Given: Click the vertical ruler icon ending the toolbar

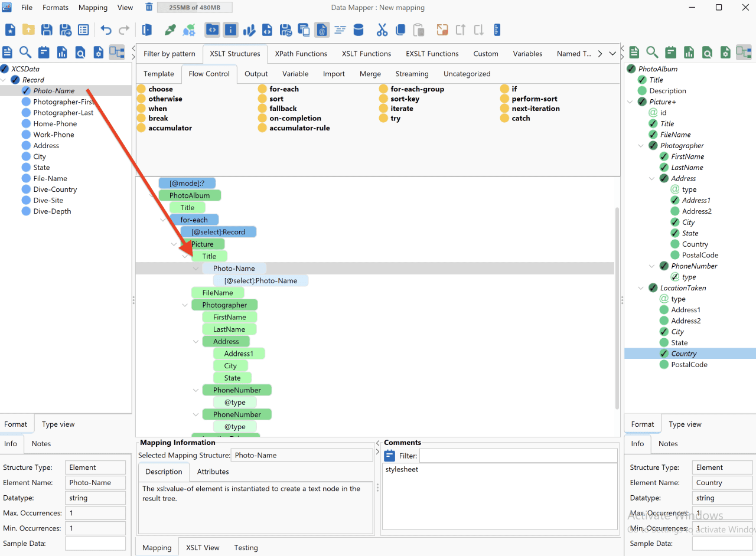Looking at the screenshot, I should click(497, 30).
